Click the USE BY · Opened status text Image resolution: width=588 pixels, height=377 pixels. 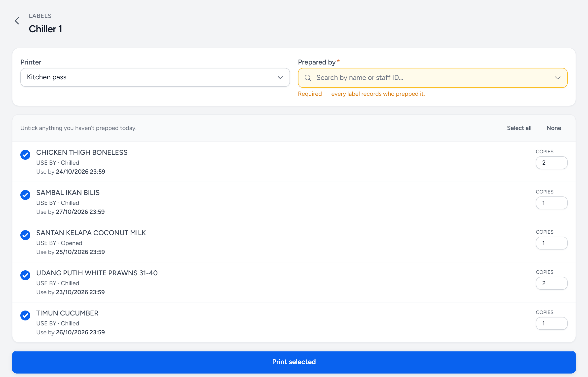[59, 243]
